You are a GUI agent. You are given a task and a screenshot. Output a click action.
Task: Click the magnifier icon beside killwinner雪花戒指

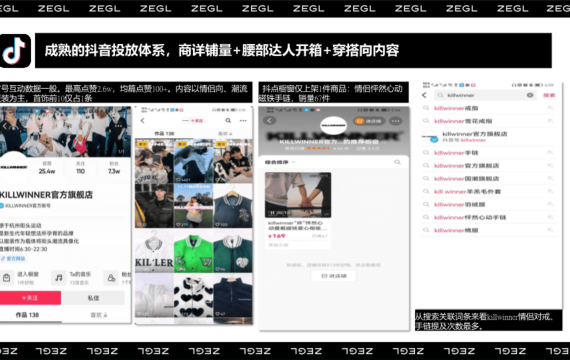click(x=426, y=121)
